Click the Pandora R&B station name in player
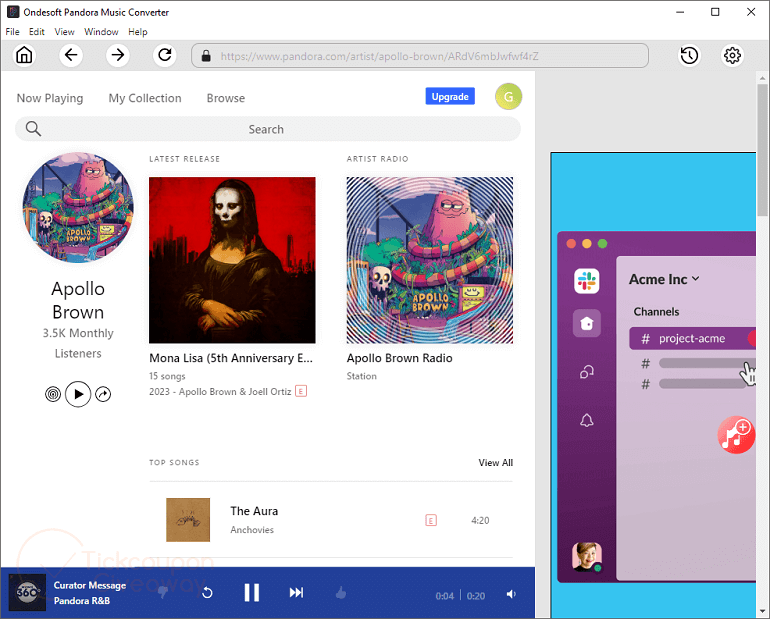Screen dimensions: 770x619 pos(82,601)
